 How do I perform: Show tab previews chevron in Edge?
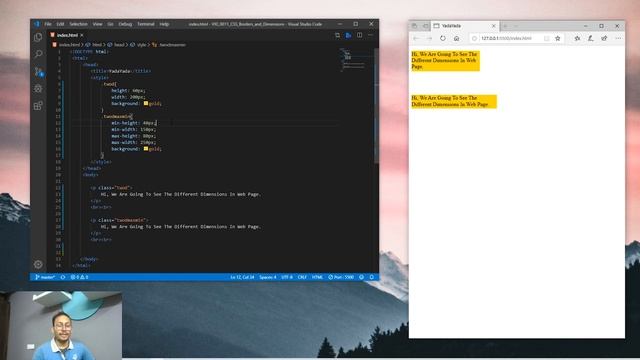(516, 26)
